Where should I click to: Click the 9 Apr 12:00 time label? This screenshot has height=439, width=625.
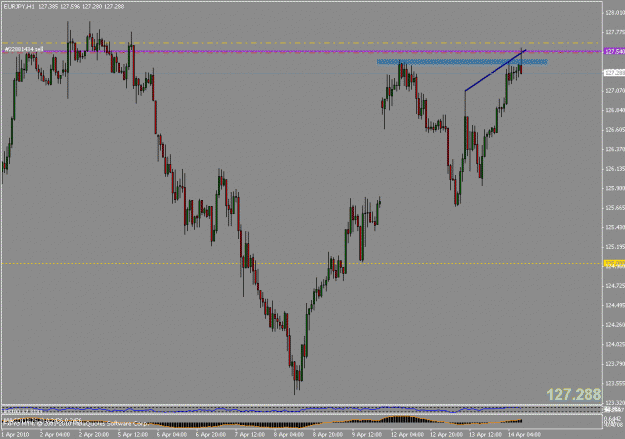pos(367,434)
